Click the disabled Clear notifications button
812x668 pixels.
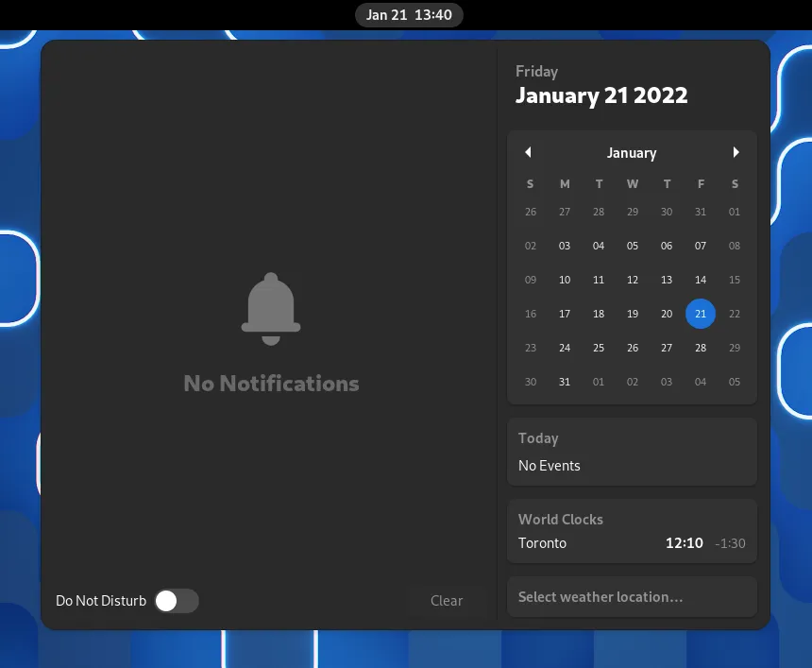(x=447, y=601)
